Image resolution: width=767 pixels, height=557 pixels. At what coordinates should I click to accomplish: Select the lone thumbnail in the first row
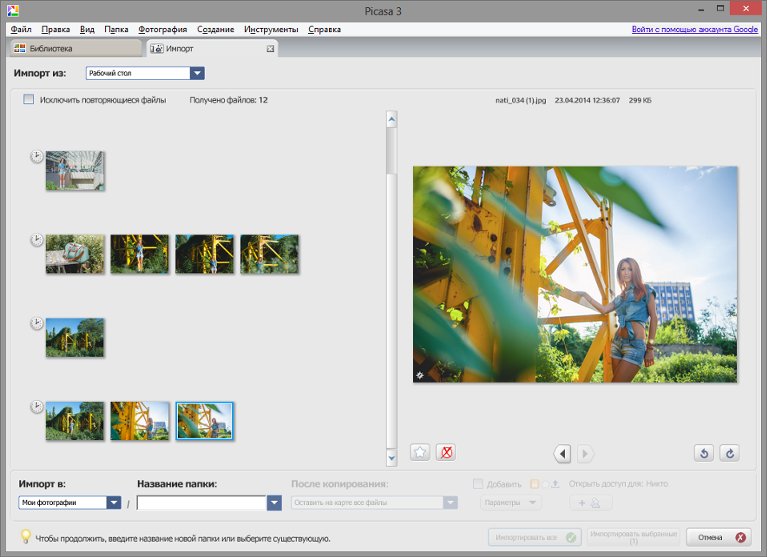pyautogui.click(x=75, y=170)
